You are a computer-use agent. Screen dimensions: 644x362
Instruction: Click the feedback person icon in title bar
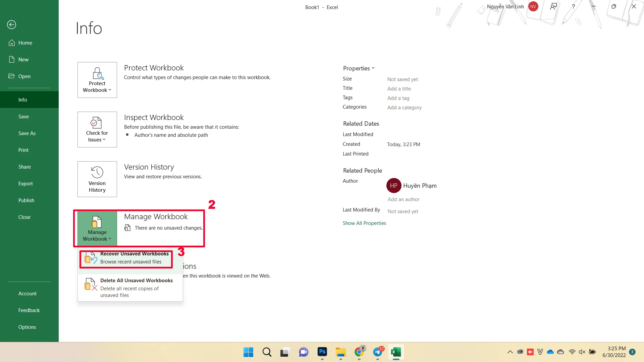click(x=553, y=6)
